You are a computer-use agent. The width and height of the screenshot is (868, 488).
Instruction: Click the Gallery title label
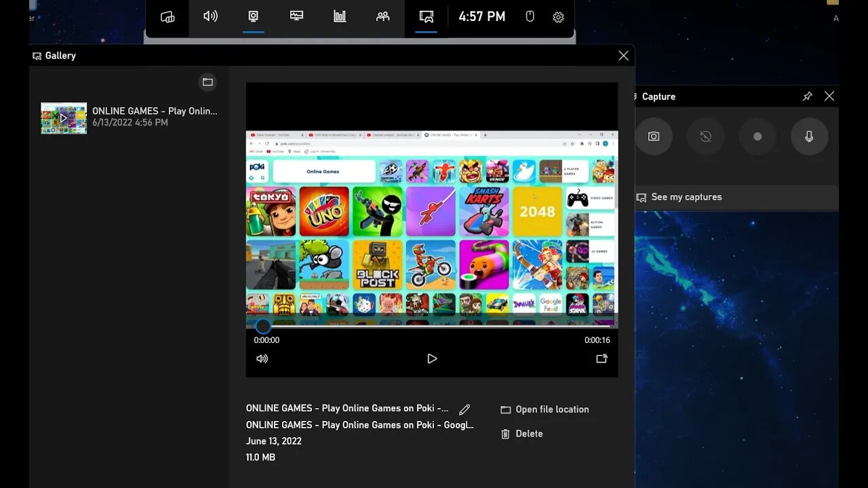60,56
